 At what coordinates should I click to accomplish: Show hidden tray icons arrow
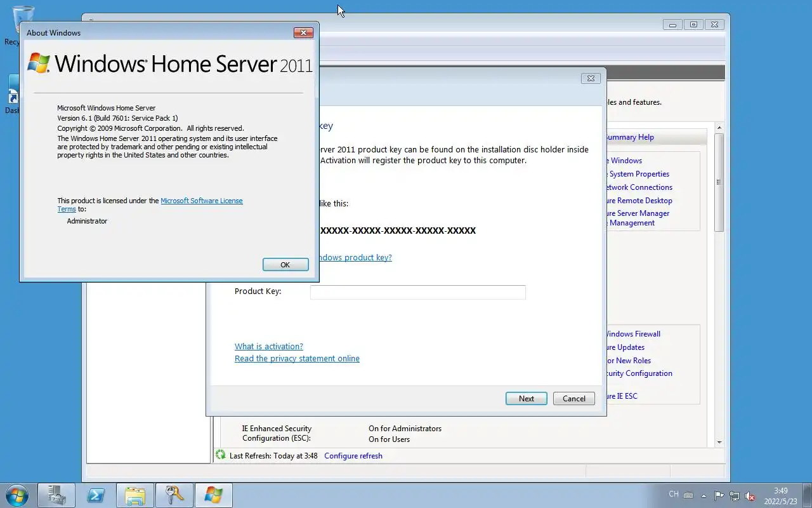pos(704,496)
